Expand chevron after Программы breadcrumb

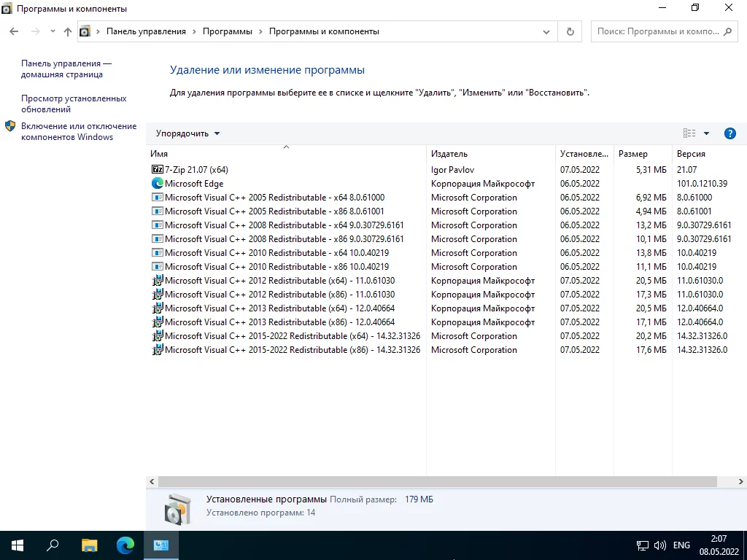pyautogui.click(x=260, y=31)
